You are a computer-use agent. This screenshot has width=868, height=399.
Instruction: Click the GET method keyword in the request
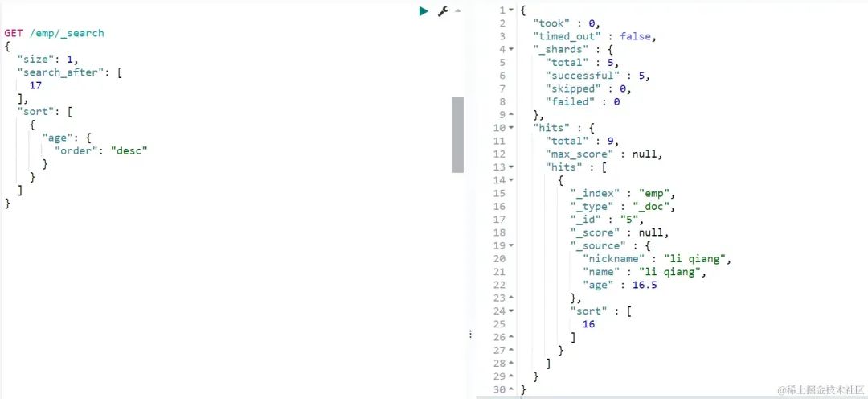point(14,33)
